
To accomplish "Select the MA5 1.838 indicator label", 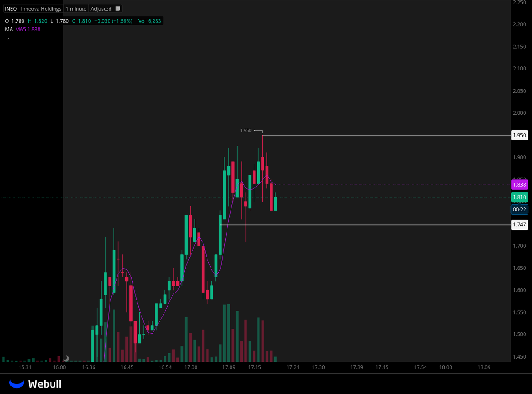I will tap(28, 29).
